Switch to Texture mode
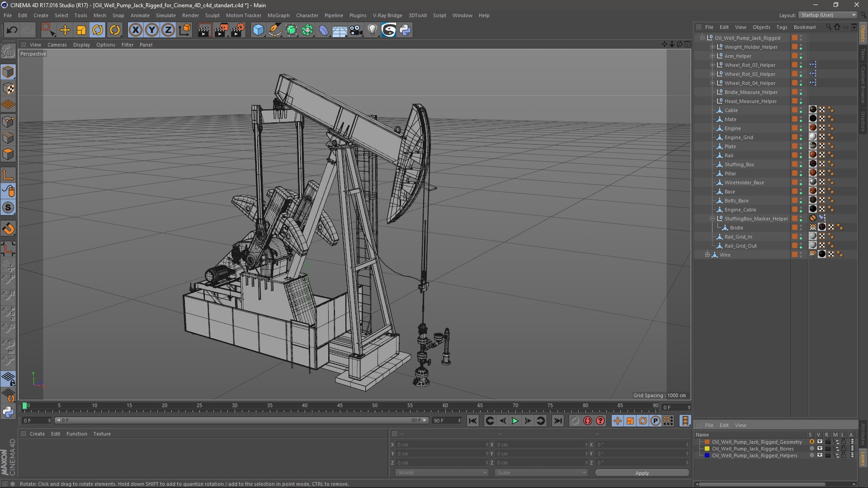Image resolution: width=868 pixels, height=488 pixels. 8,89
